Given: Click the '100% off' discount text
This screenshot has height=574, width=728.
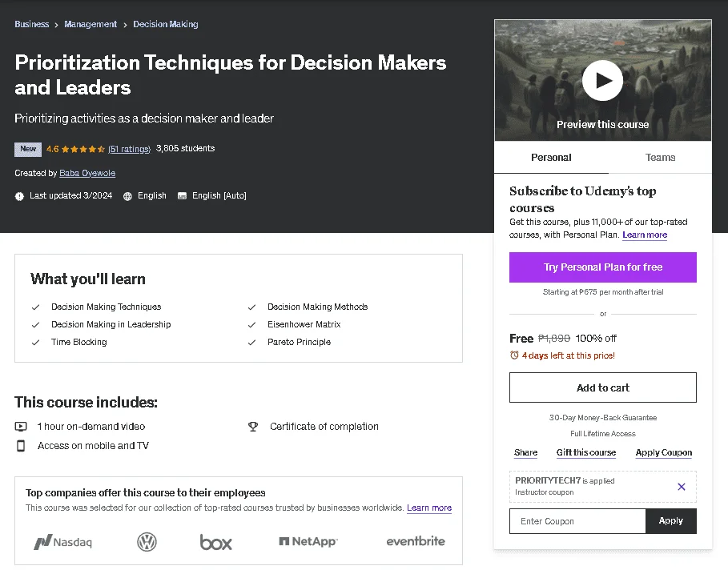Looking at the screenshot, I should point(596,339).
